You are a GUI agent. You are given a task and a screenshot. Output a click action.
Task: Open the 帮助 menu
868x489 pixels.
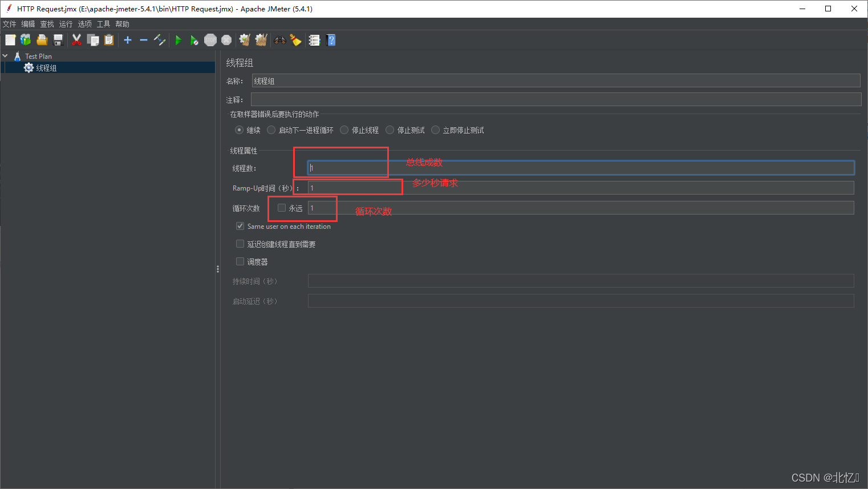point(123,24)
